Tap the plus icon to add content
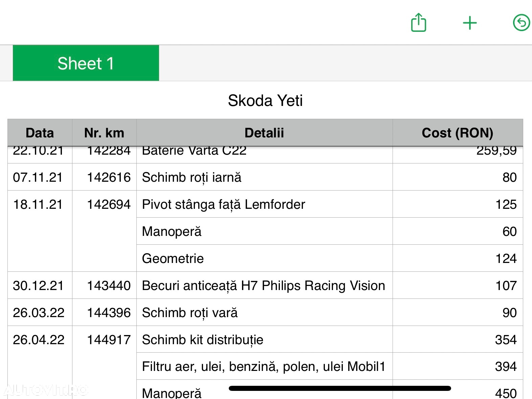 coord(470,23)
